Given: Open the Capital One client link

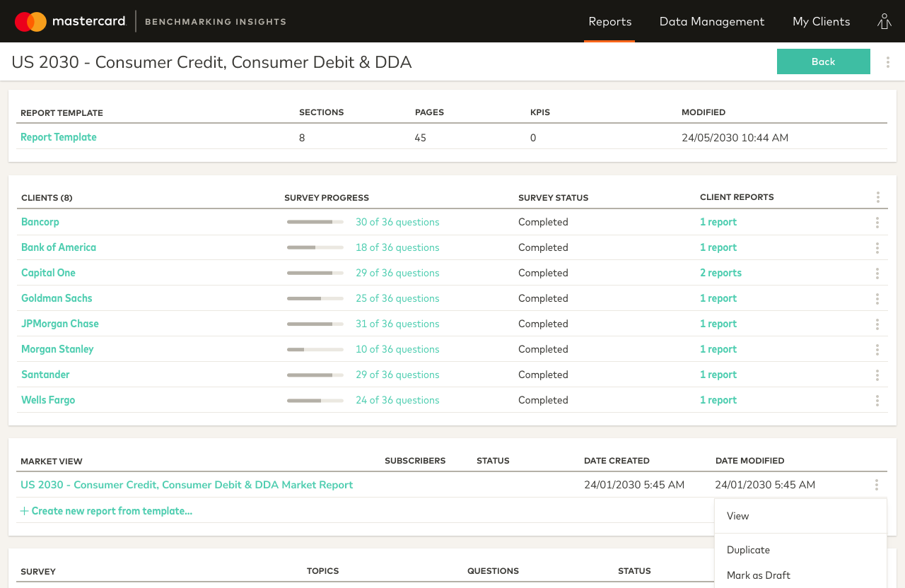Looking at the screenshot, I should point(48,273).
